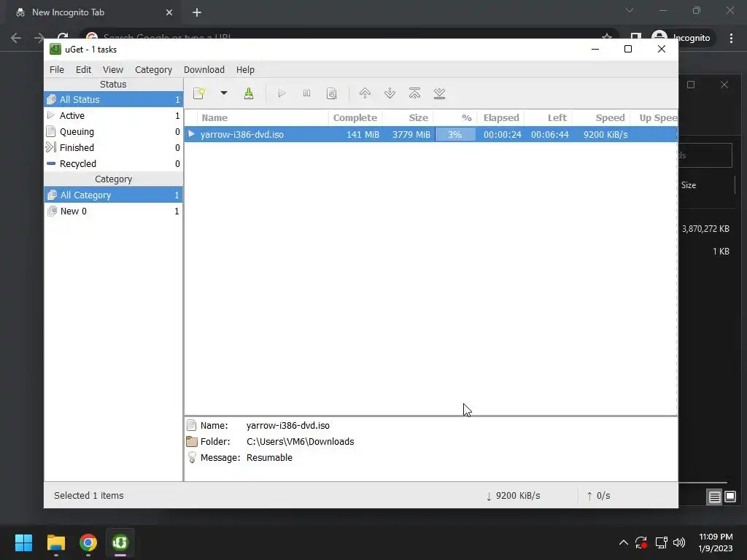Show hidden tray icons chevron
Image resolution: width=747 pixels, height=560 pixels.
click(x=623, y=542)
